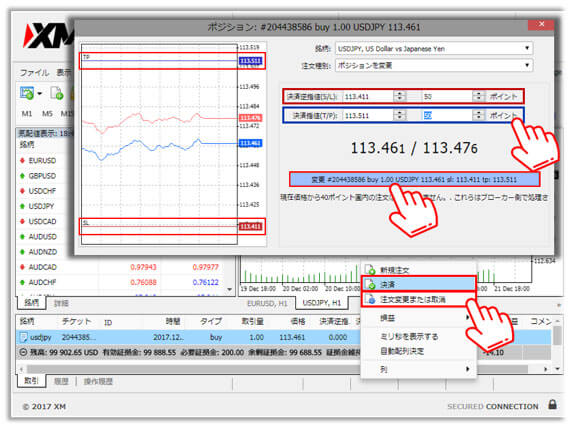Open the new chart icon's dropdown arrow

pyautogui.click(x=40, y=94)
